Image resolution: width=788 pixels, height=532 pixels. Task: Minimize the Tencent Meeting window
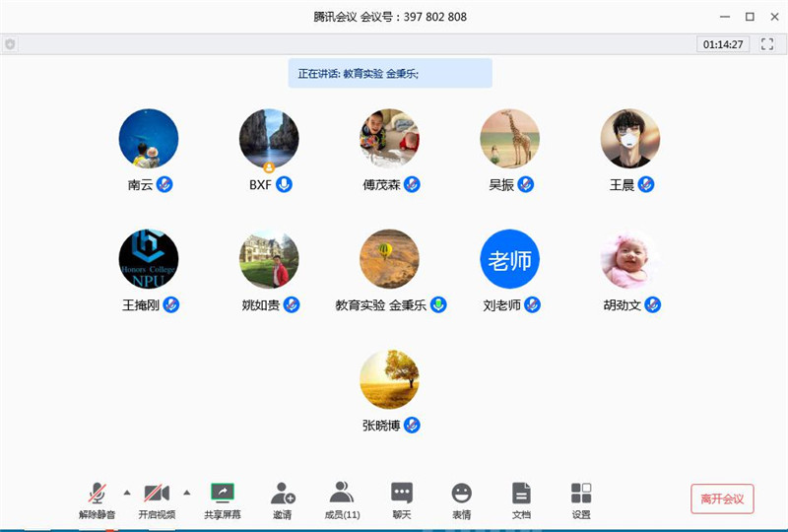pos(725,17)
